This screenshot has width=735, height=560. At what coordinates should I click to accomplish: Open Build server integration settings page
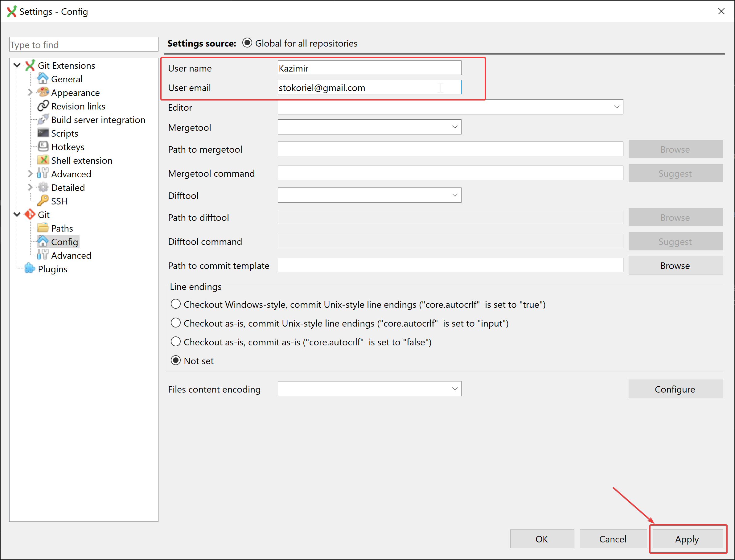click(x=98, y=120)
